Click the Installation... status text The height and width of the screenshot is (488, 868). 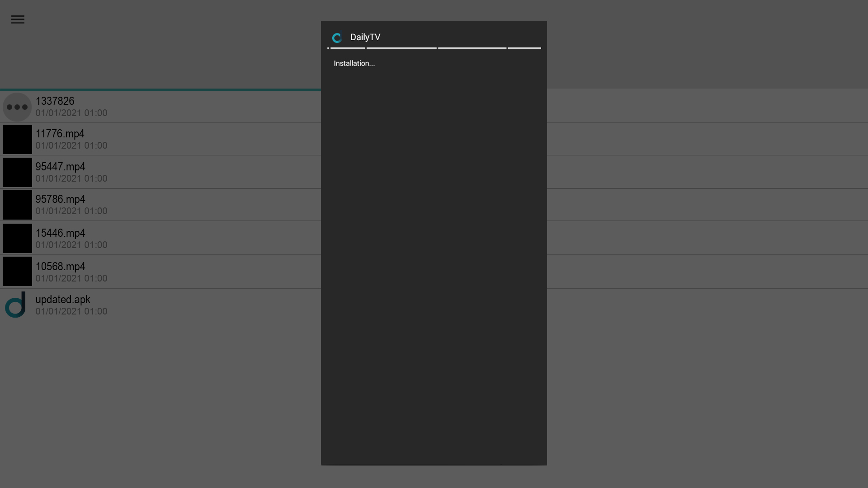click(354, 64)
